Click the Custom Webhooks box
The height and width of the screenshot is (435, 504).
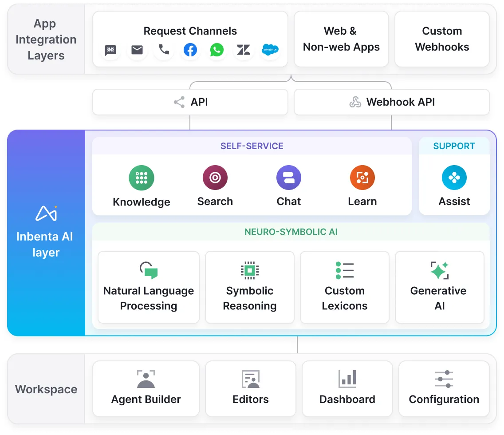click(442, 39)
